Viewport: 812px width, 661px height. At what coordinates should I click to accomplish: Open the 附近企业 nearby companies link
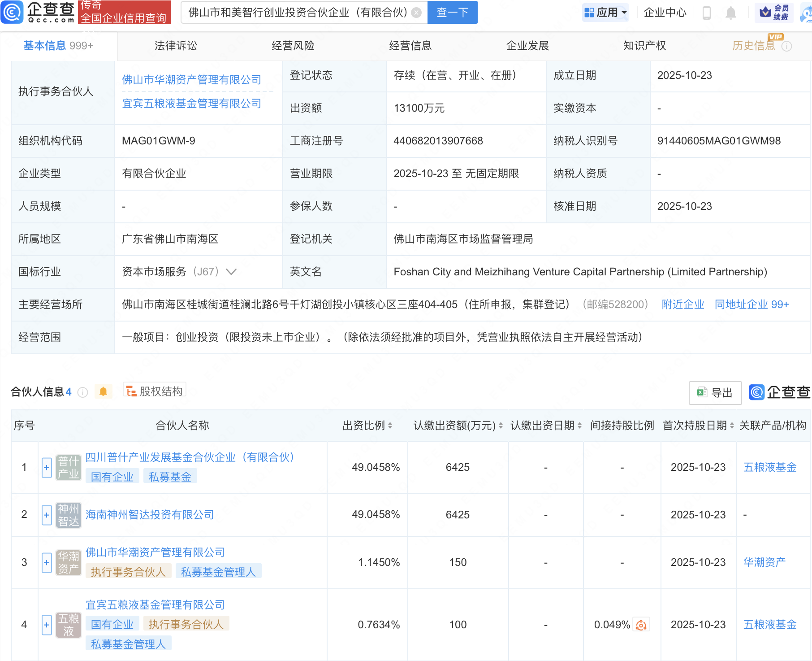682,304
